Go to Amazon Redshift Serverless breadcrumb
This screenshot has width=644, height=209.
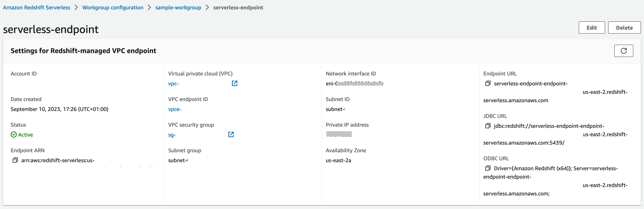[x=36, y=7]
